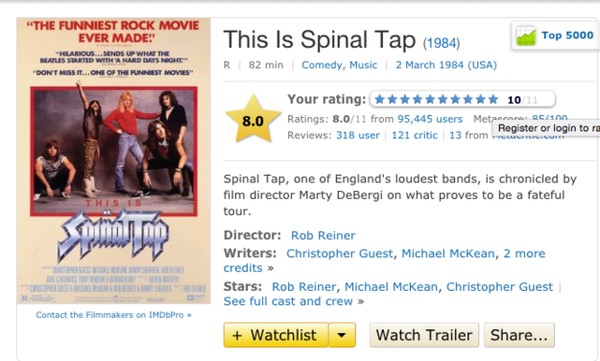Open the 95,445 users ratings link
600x361 pixels.
pos(430,119)
